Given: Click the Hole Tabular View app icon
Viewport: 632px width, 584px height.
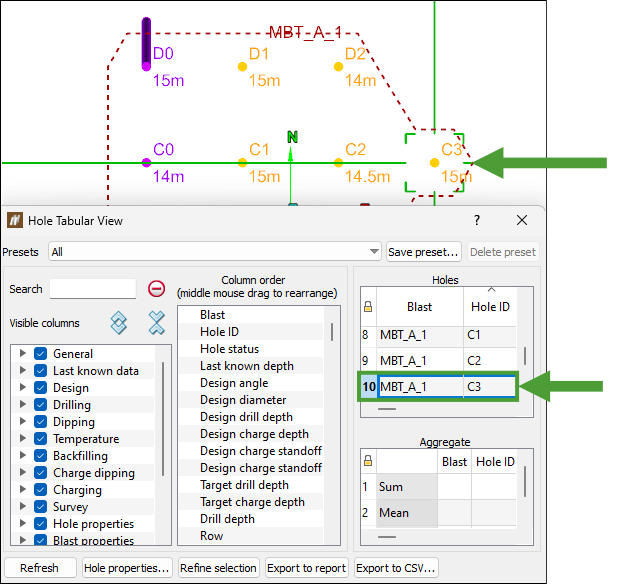Looking at the screenshot, I should pos(15,220).
